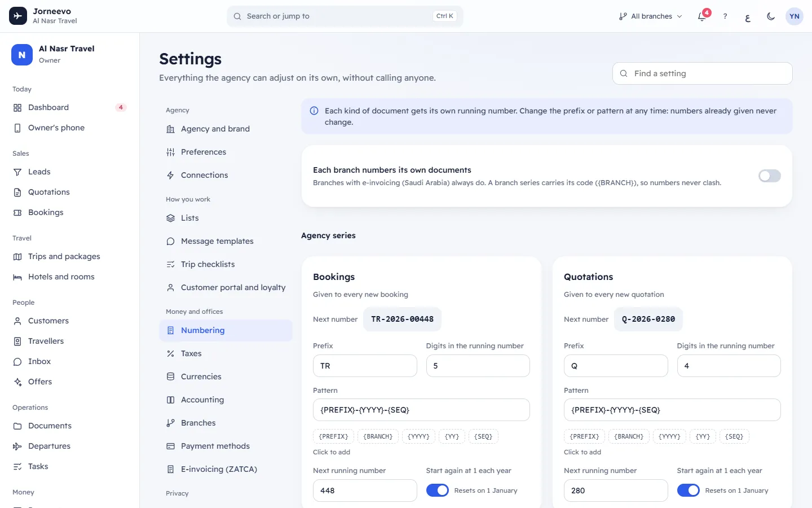This screenshot has height=508, width=812.
Task: Toggle dark mode moon icon
Action: click(771, 16)
